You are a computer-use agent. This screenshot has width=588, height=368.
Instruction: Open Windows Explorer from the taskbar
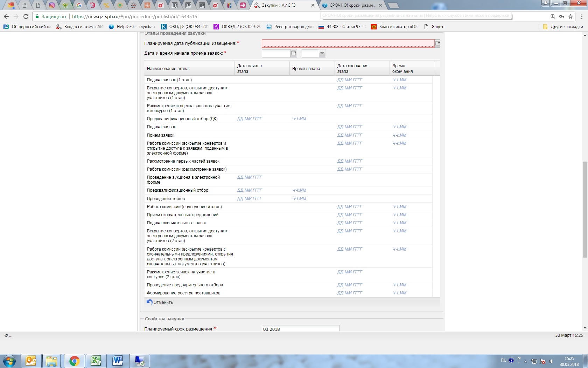51,361
